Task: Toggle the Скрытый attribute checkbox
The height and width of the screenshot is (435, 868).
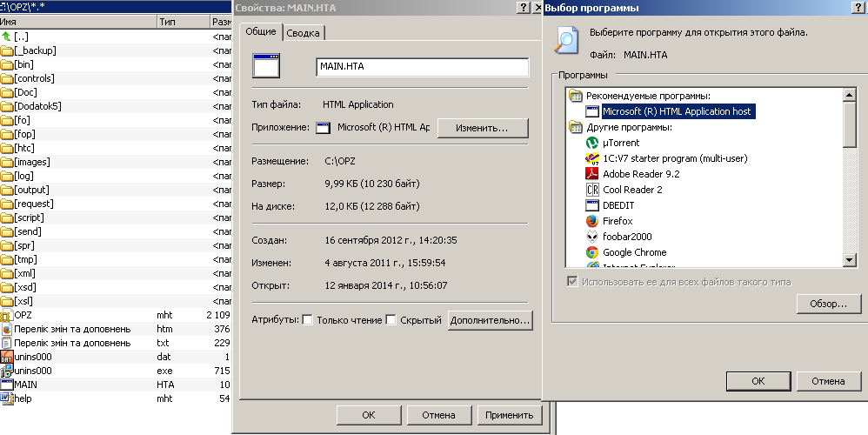Action: (391, 320)
